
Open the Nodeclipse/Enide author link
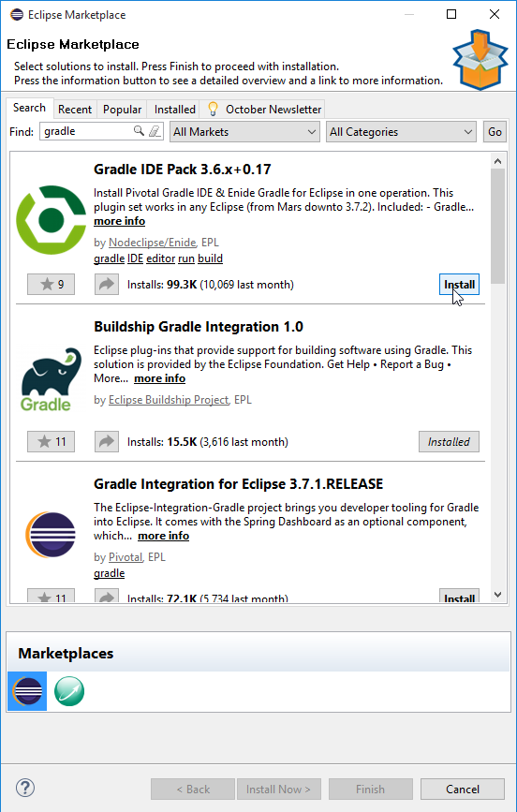tap(153, 243)
